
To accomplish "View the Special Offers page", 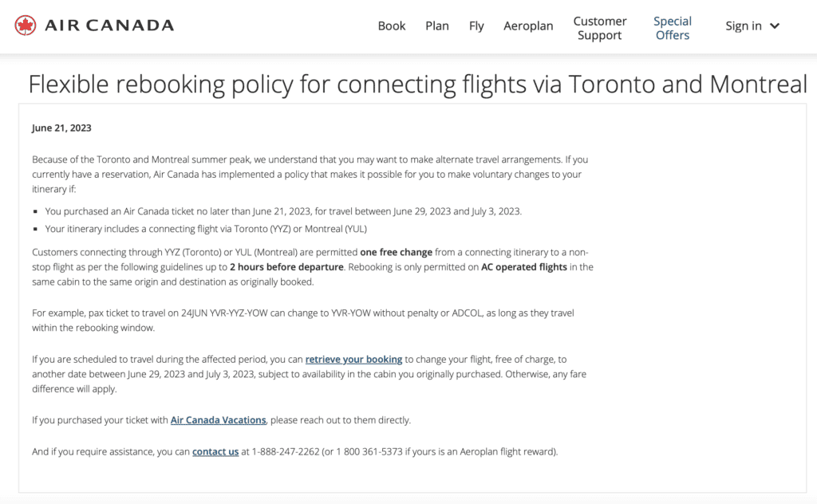I will 673,28.
